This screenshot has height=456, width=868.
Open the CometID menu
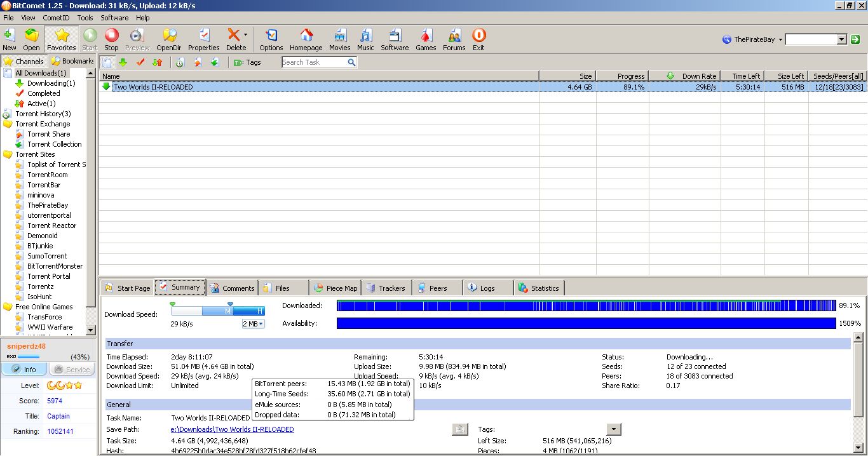click(x=56, y=18)
